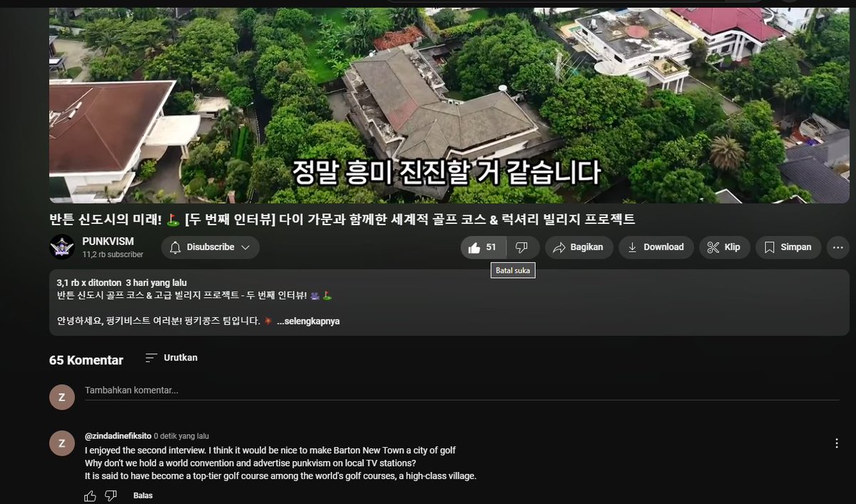This screenshot has height=504, width=856.
Task: Click the Korean subtitle caption on the video
Action: point(447,172)
